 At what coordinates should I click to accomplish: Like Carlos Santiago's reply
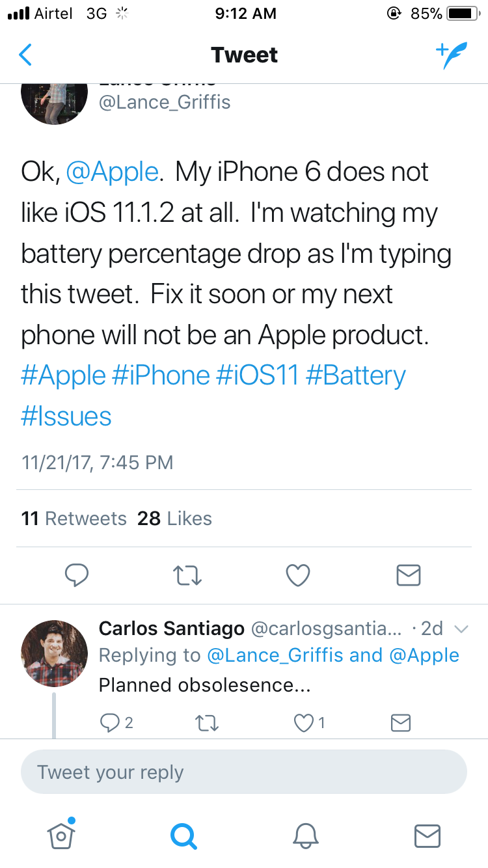(x=305, y=722)
